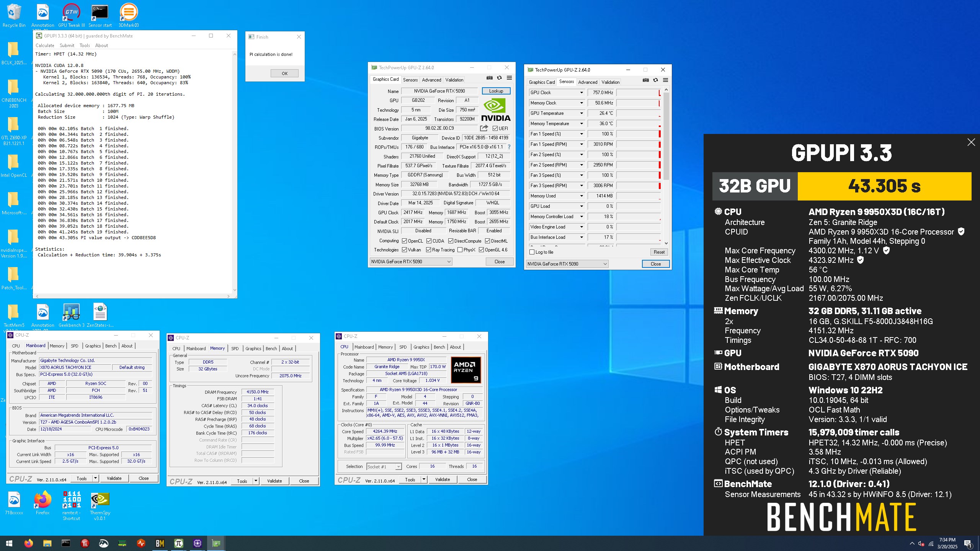This screenshot has width=980, height=551.
Task: Click Reset button in GPU-Z Sensors
Action: coord(659,252)
